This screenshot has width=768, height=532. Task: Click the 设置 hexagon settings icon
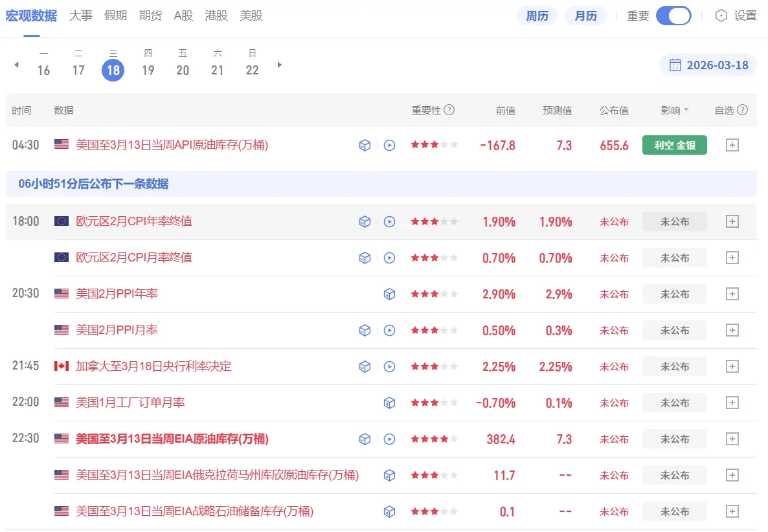(x=721, y=16)
